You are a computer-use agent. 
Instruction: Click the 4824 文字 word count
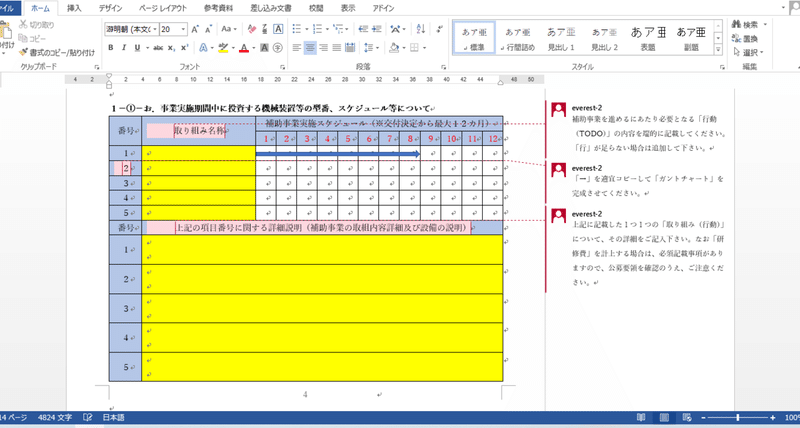click(55, 418)
